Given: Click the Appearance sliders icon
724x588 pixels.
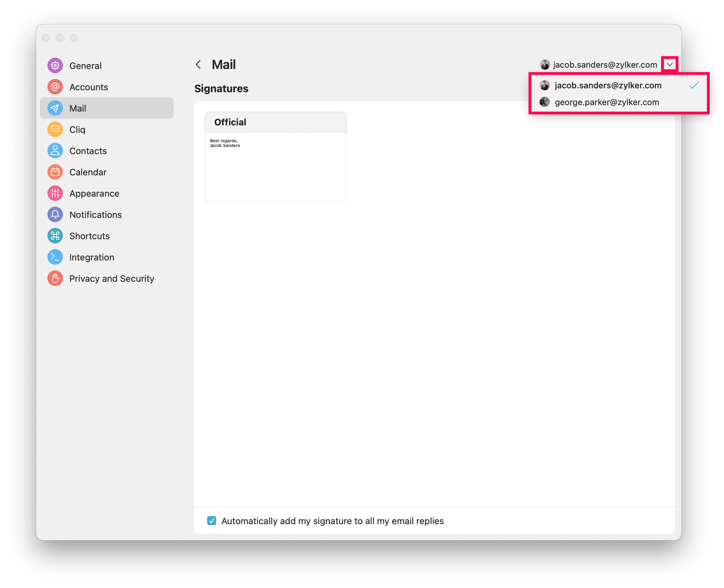Looking at the screenshot, I should coord(55,193).
